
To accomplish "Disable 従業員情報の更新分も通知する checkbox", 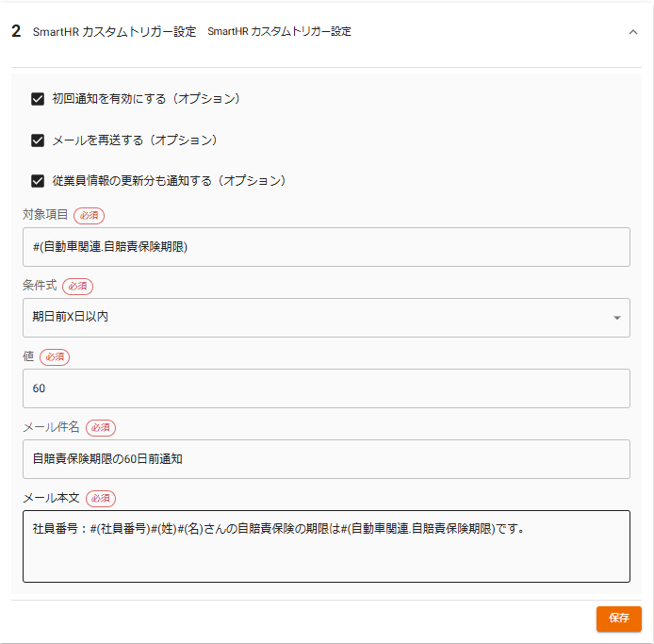I will pos(38,181).
